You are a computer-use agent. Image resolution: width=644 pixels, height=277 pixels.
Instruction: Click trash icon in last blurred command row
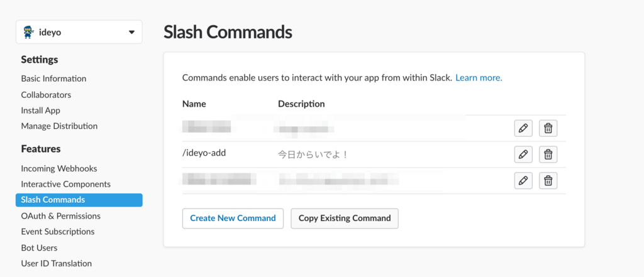click(x=548, y=180)
